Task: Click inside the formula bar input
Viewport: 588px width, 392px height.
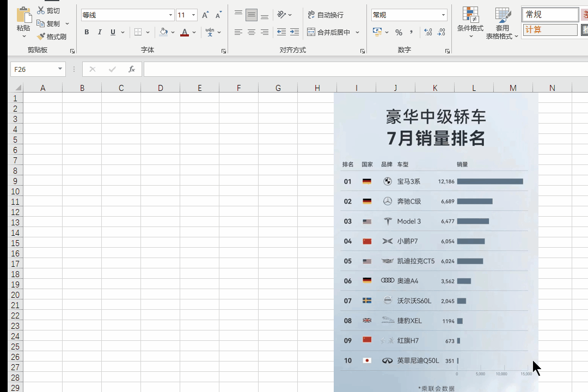Action: point(366,69)
